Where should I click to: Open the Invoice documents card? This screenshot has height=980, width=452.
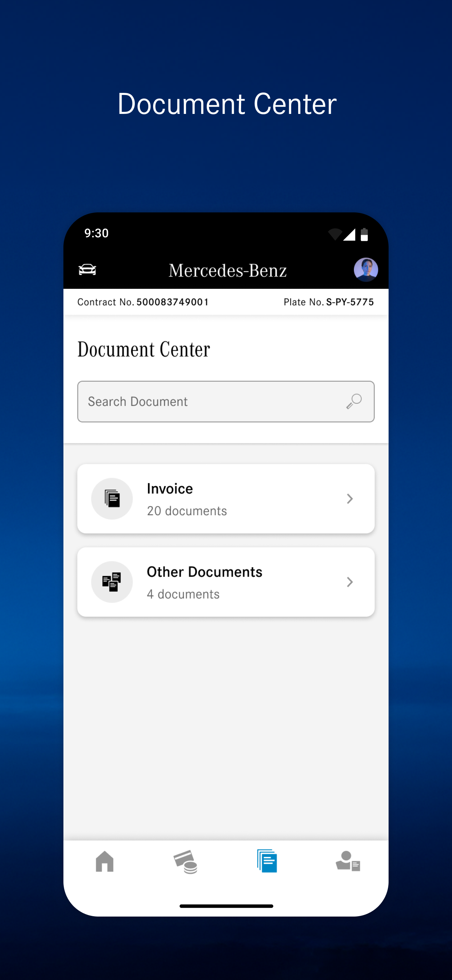[x=226, y=498]
